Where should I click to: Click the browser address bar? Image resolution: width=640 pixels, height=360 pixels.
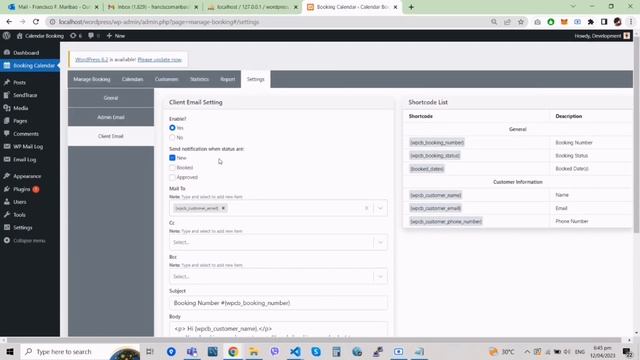click(269, 22)
